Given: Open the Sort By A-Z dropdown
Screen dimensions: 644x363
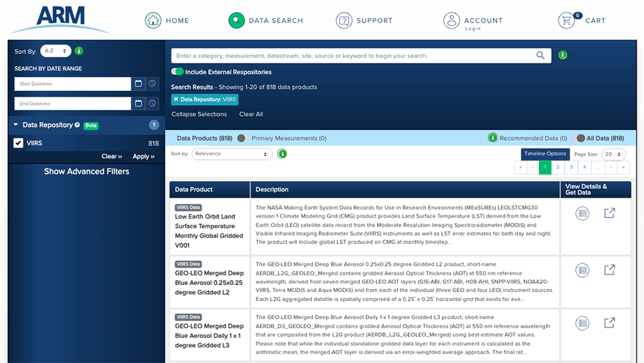Looking at the screenshot, I should (55, 51).
